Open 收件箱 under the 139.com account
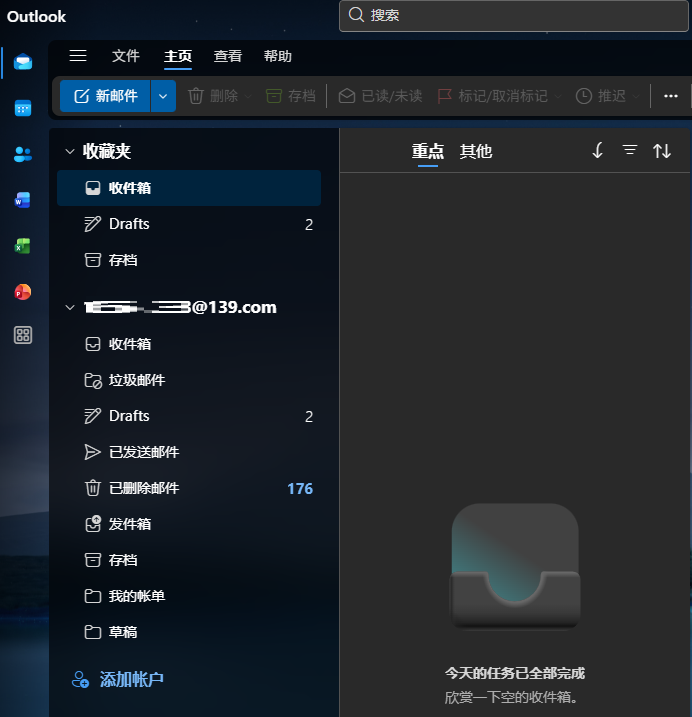The width and height of the screenshot is (692, 717). (x=189, y=344)
